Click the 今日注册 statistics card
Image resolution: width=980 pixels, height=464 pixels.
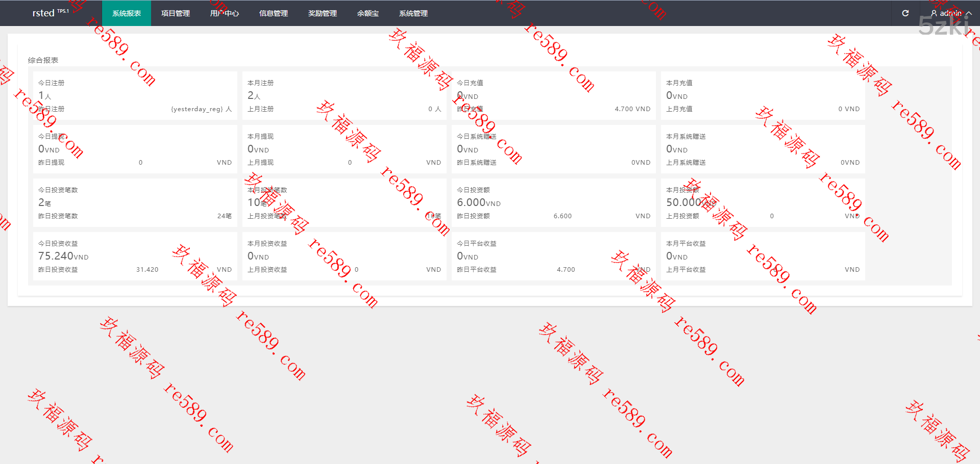135,96
